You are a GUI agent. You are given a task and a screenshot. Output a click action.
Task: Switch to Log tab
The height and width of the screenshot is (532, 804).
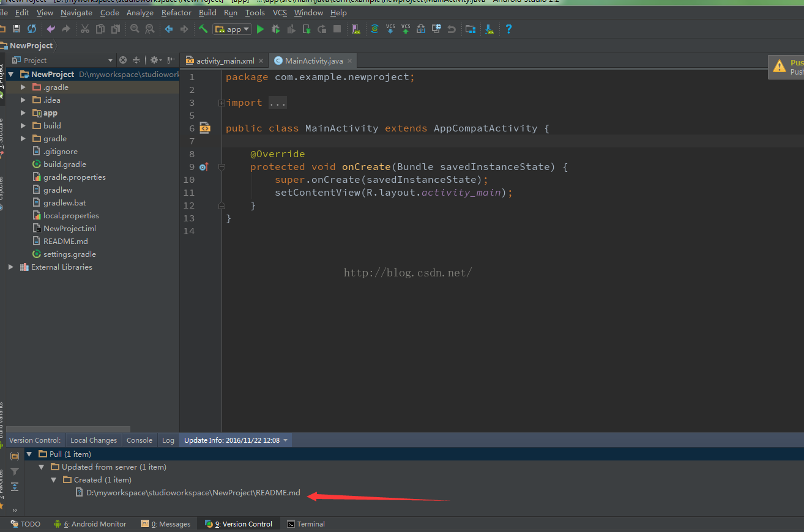pyautogui.click(x=168, y=440)
